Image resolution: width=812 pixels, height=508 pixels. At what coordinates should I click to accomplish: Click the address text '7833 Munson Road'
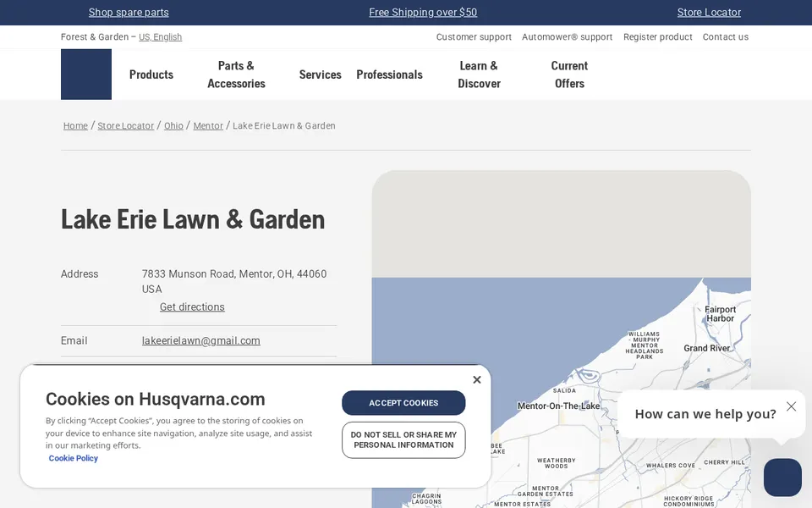(x=188, y=273)
